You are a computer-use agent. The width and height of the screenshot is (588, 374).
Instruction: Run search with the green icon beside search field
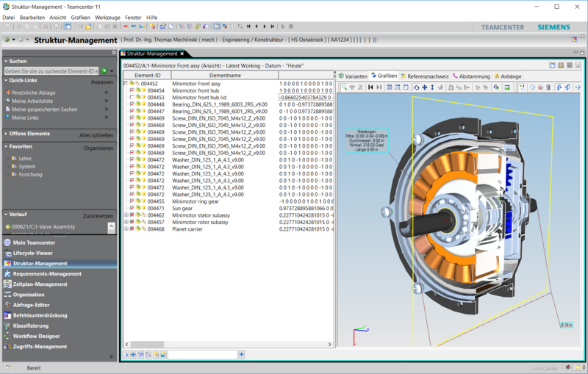(x=104, y=71)
